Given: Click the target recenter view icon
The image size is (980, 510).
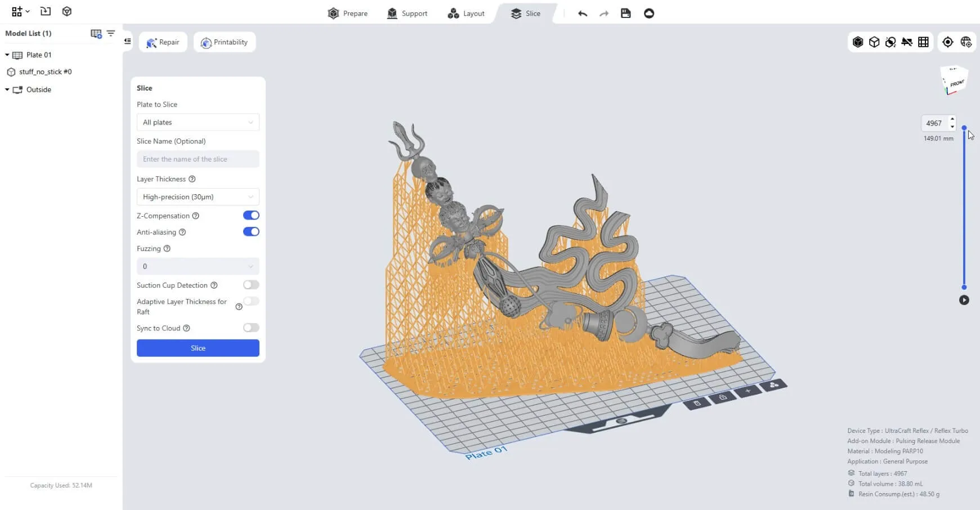Looking at the screenshot, I should click(948, 42).
